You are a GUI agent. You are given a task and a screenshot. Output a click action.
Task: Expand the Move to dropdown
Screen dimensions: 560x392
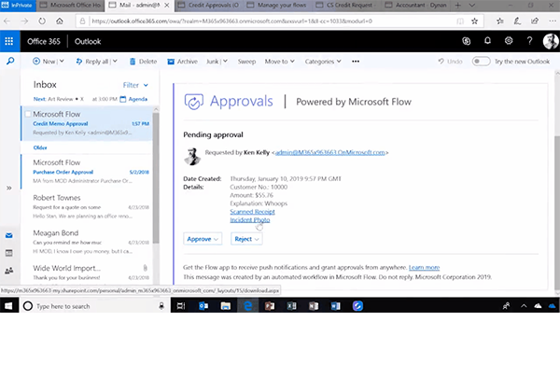(x=277, y=62)
